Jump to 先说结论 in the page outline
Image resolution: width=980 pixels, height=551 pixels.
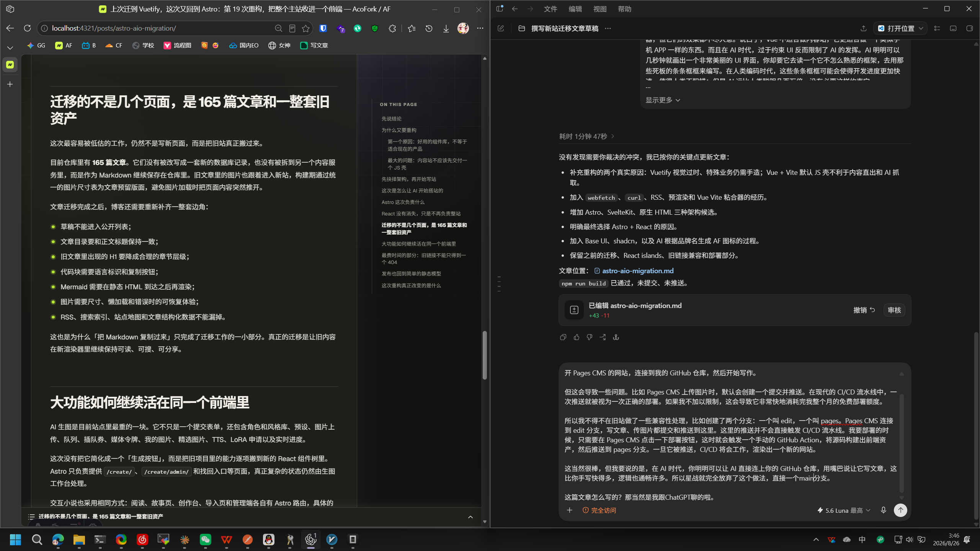click(x=392, y=119)
